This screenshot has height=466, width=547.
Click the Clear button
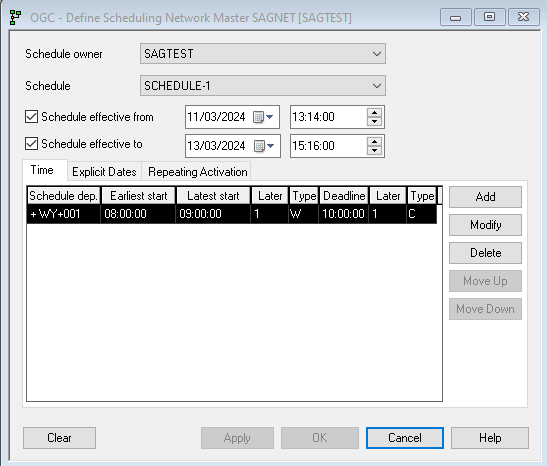(x=59, y=438)
